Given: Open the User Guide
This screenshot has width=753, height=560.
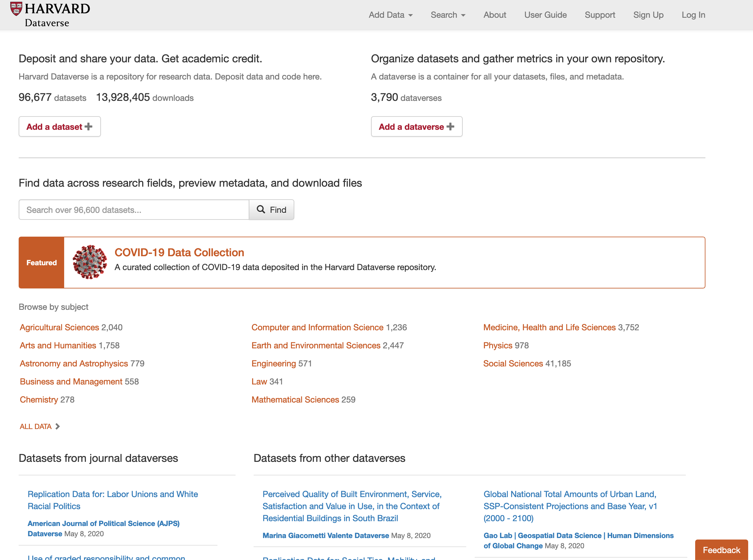Looking at the screenshot, I should coord(545,15).
